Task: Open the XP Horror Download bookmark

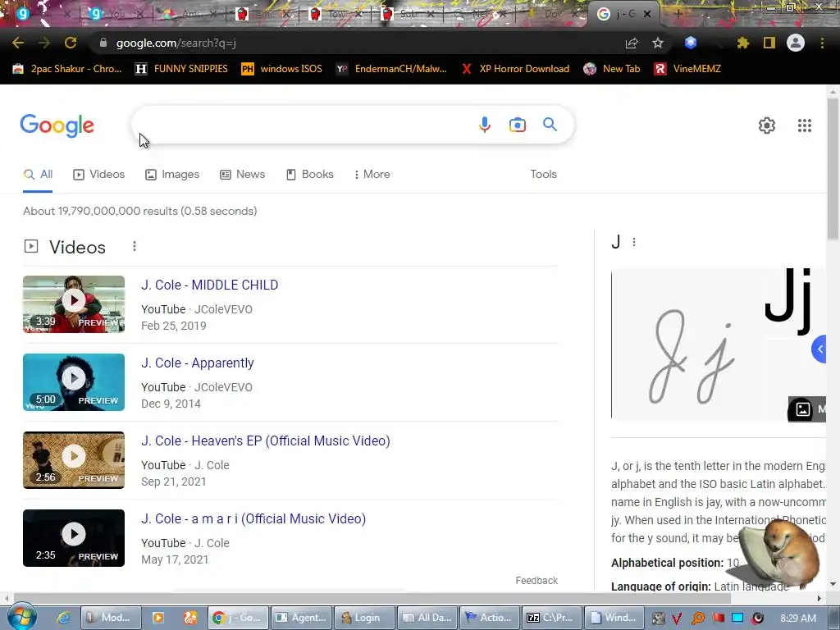Action: point(515,69)
